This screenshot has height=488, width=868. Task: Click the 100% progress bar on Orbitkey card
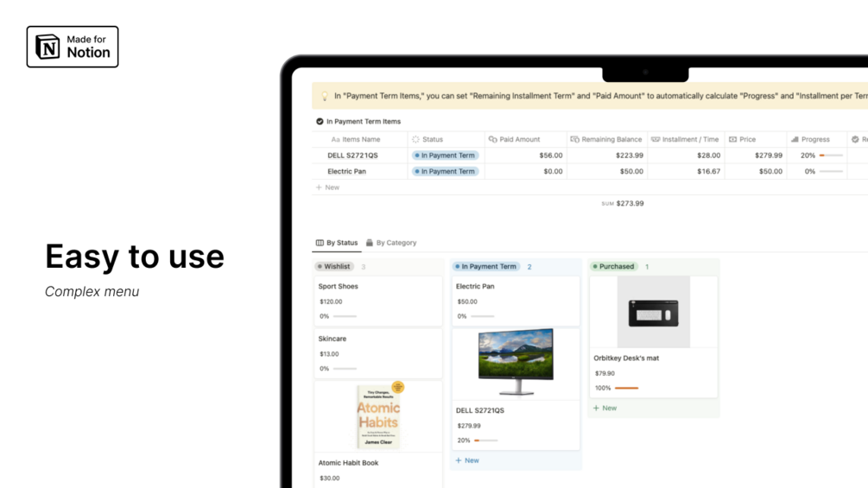[627, 389]
